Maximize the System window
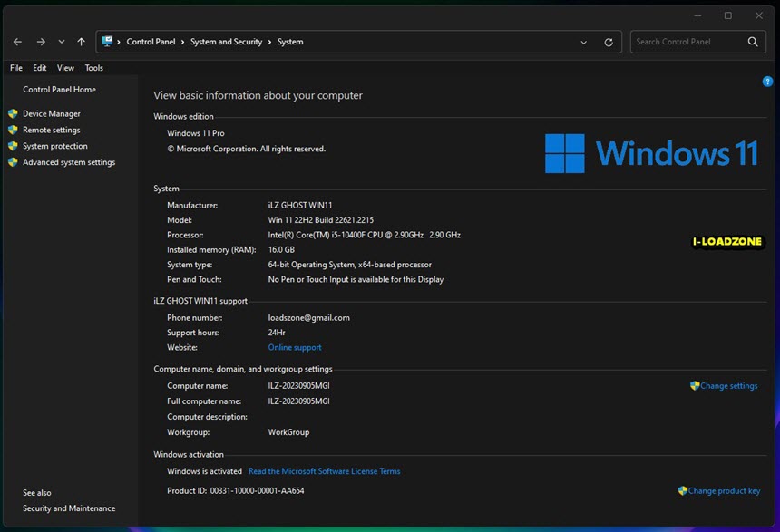This screenshot has width=780, height=532. (x=727, y=15)
